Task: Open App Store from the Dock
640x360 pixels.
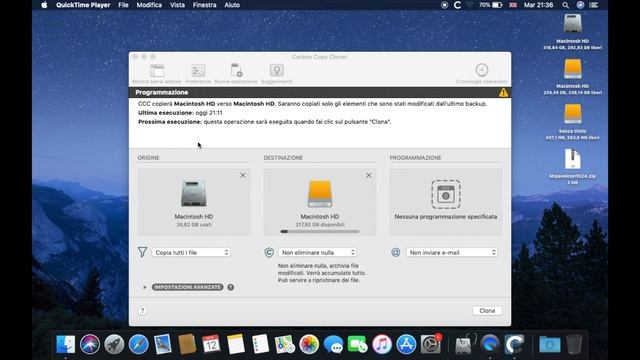Action: click(x=406, y=344)
